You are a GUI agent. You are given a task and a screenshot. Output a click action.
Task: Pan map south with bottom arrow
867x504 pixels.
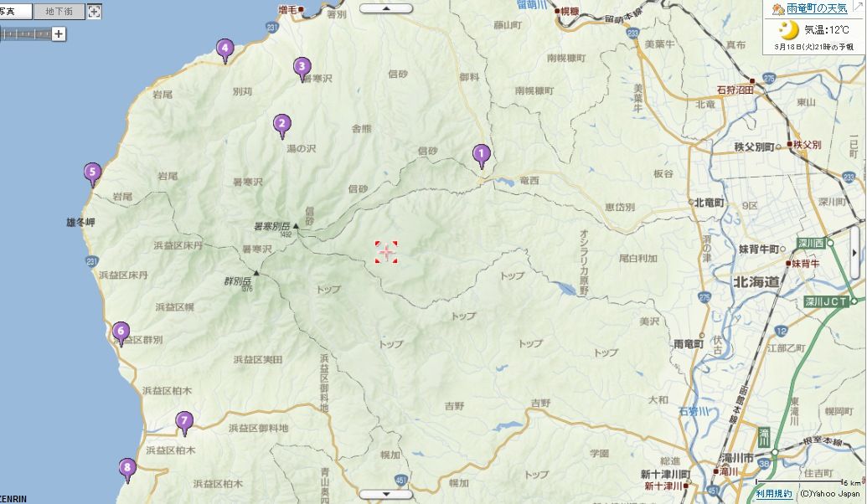click(x=386, y=494)
